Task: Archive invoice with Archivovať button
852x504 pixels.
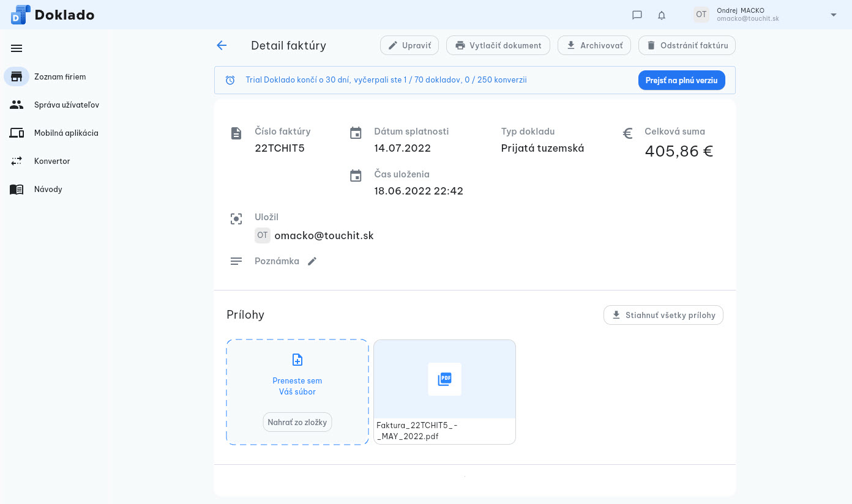Action: pos(594,45)
